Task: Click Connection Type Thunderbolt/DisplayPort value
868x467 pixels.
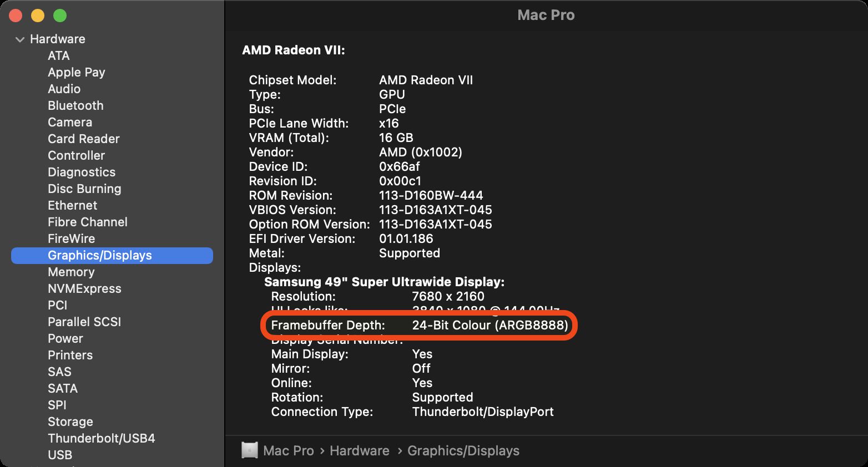Action: click(x=483, y=412)
